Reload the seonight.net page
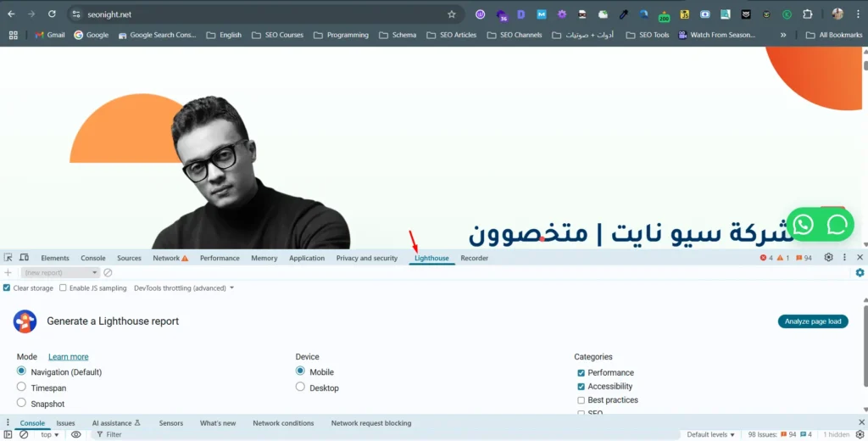This screenshot has width=868, height=441. (52, 14)
